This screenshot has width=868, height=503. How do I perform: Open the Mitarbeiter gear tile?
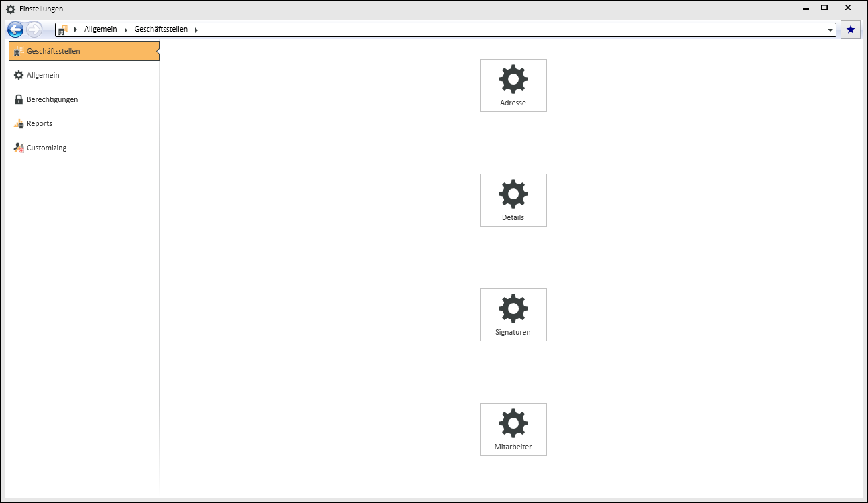(513, 429)
